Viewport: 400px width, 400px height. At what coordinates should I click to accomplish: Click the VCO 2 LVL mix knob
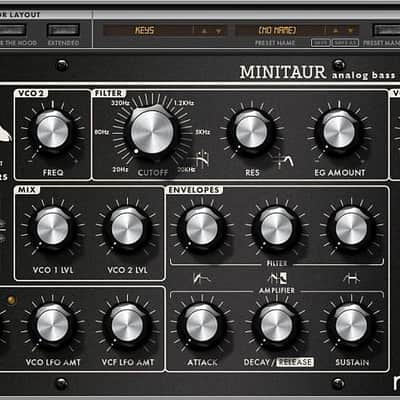(127, 229)
